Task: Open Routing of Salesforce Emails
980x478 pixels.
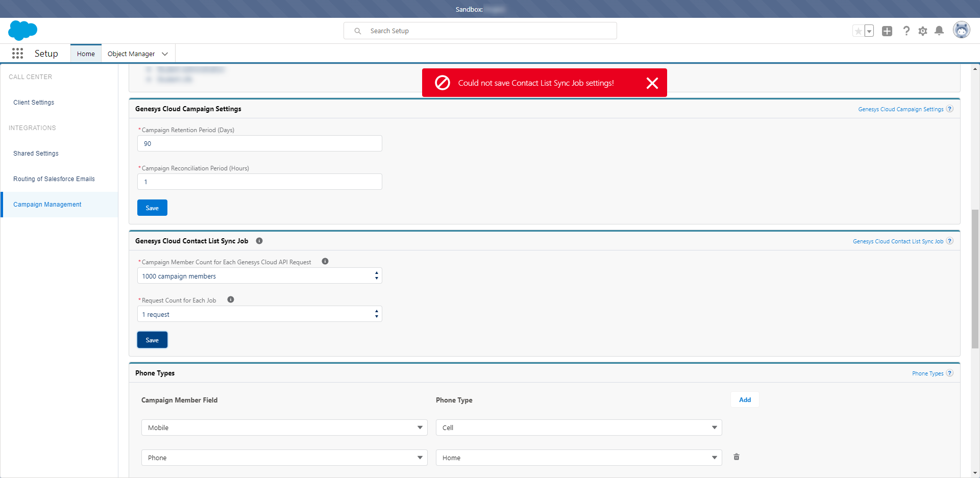Action: coord(54,179)
